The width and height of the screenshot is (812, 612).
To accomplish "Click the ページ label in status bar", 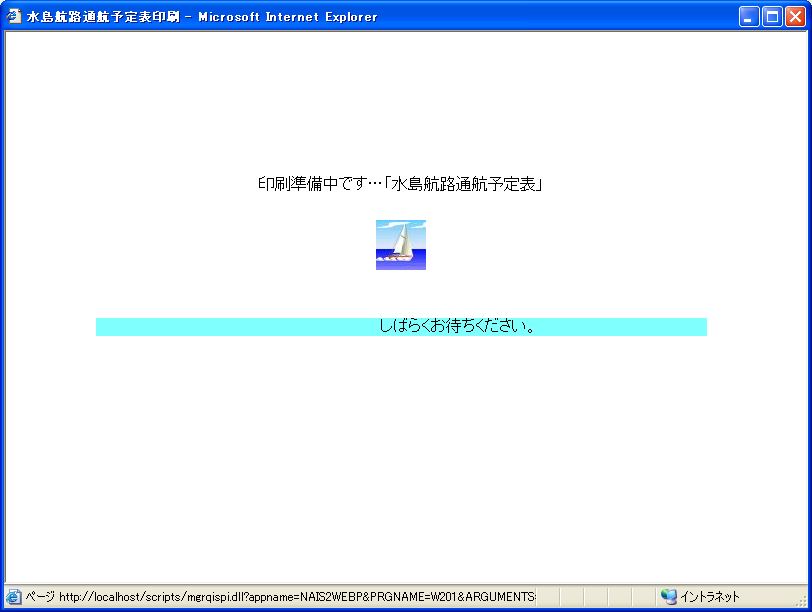I will (x=40, y=597).
